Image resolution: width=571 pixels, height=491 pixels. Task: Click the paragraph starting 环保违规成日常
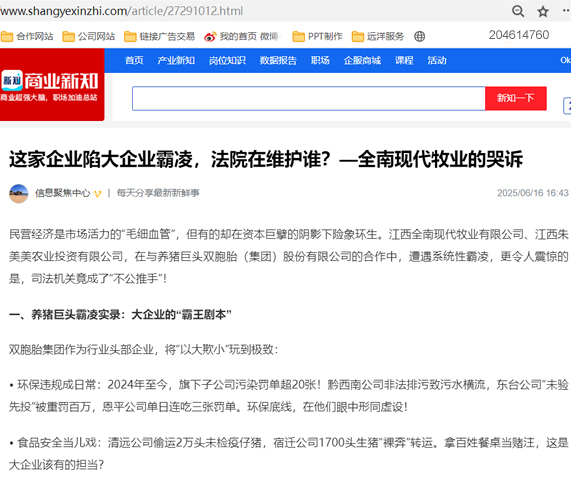(289, 396)
